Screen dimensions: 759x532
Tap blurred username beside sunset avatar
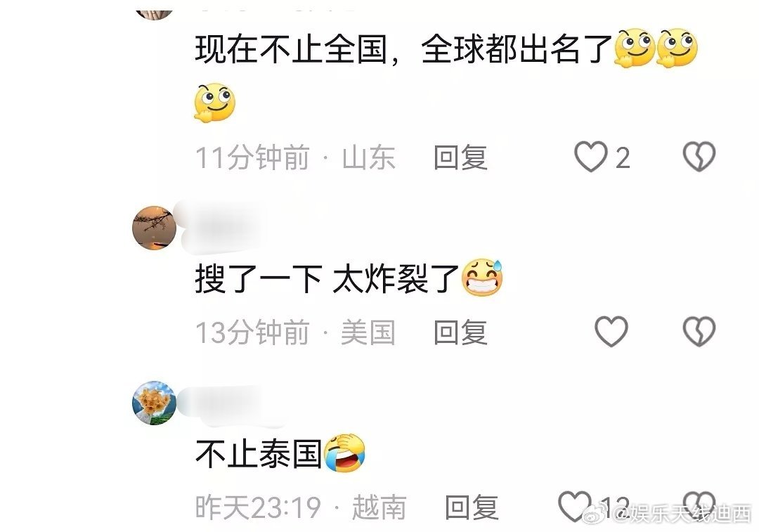coord(223,226)
